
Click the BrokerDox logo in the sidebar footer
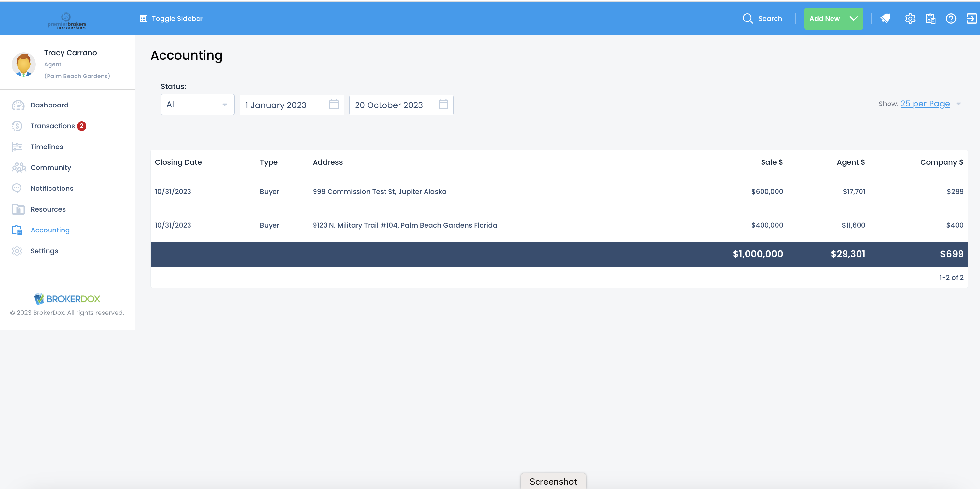pyautogui.click(x=67, y=299)
